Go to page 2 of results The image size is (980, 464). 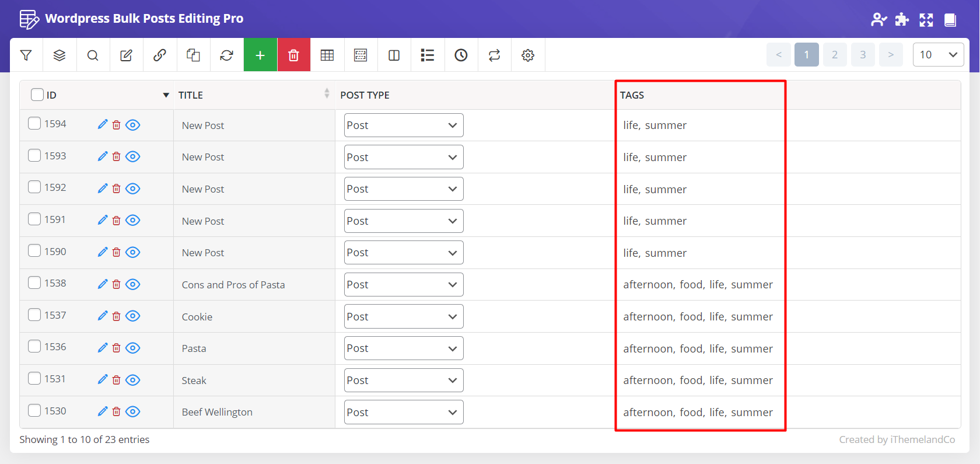pos(835,55)
